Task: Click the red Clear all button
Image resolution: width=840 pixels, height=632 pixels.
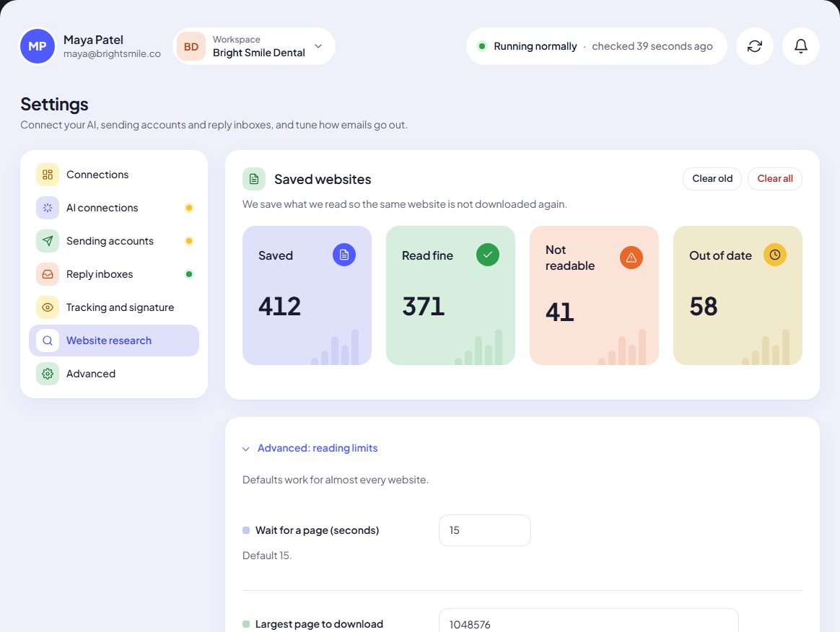Action: point(774,179)
